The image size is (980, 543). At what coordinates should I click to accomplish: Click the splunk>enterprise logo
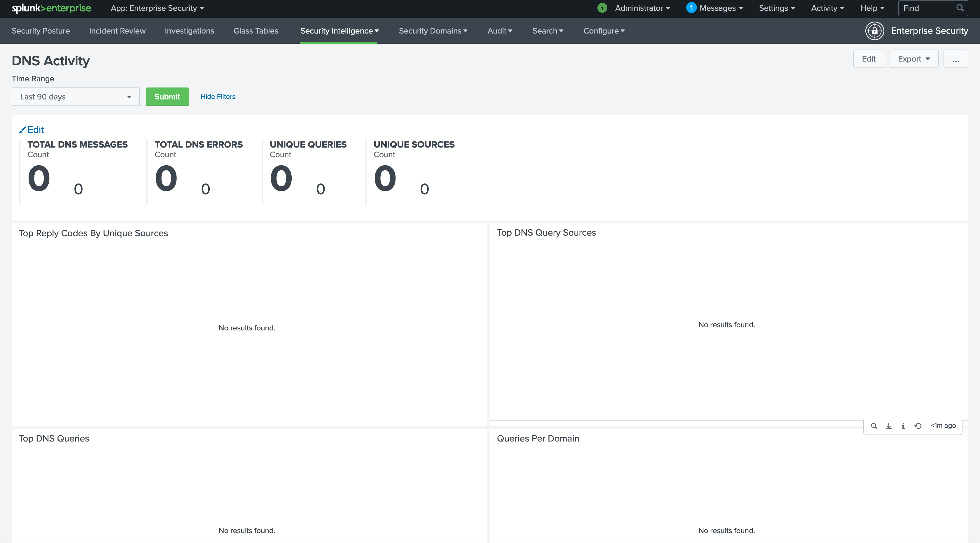(51, 8)
